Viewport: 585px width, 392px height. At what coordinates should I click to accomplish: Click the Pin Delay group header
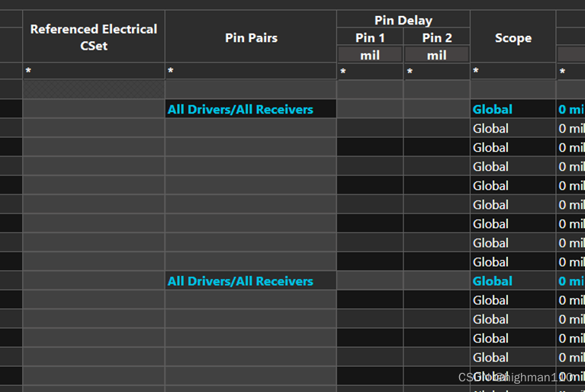click(403, 21)
